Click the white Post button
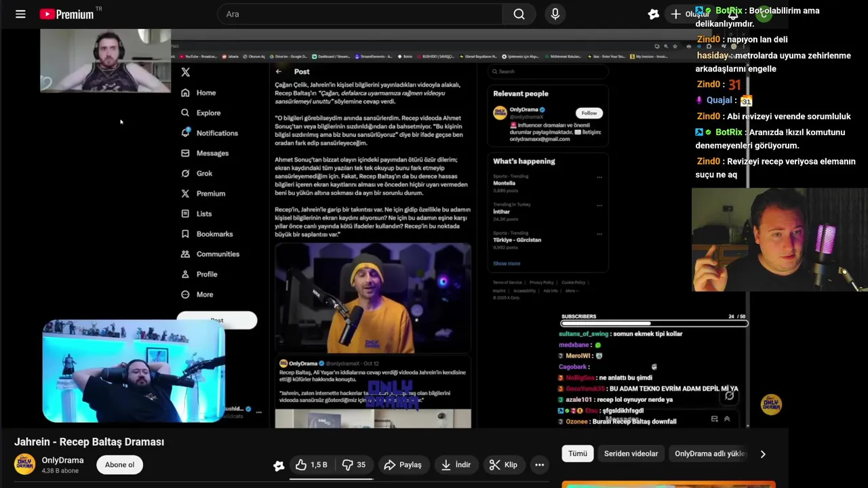Screen dimensions: 868x488 point(217,320)
